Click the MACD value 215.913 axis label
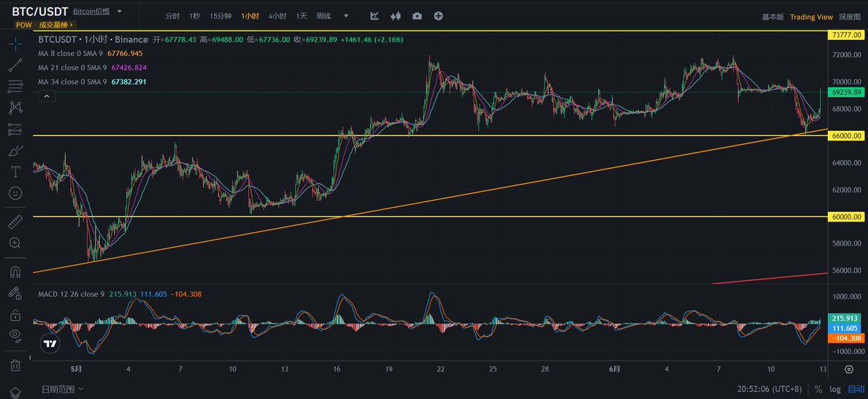The width and height of the screenshot is (868, 399). click(845, 318)
